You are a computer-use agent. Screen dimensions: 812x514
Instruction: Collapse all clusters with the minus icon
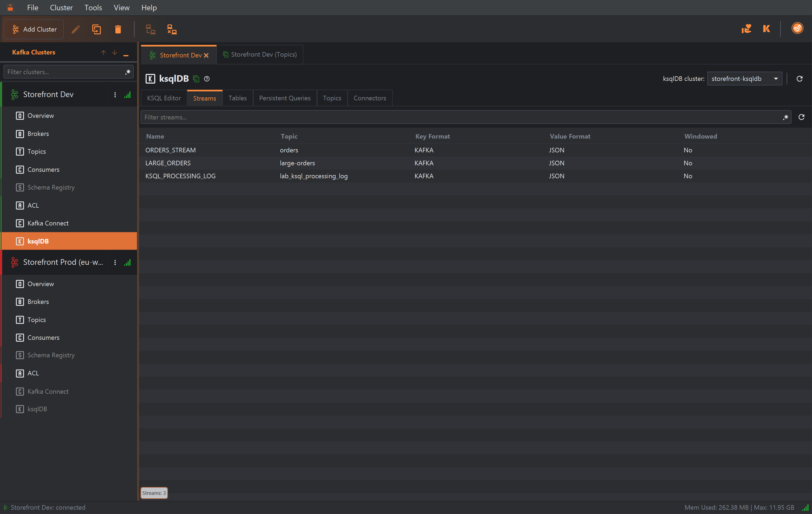pyautogui.click(x=126, y=55)
